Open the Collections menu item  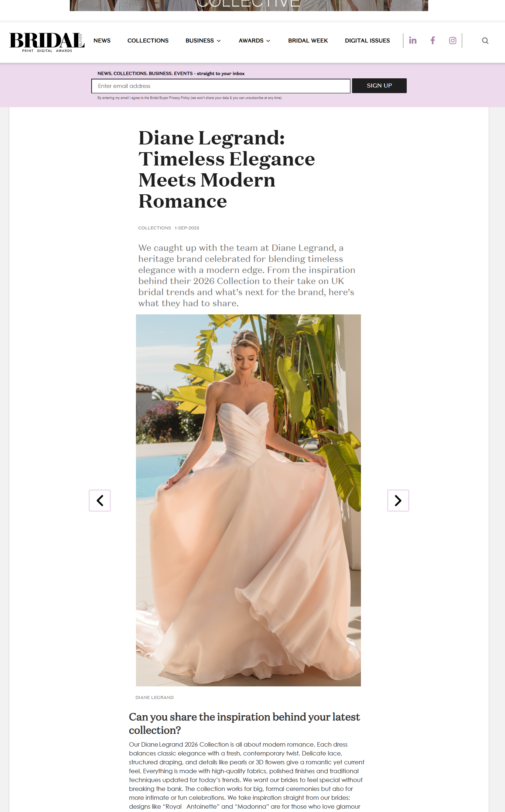(x=148, y=41)
